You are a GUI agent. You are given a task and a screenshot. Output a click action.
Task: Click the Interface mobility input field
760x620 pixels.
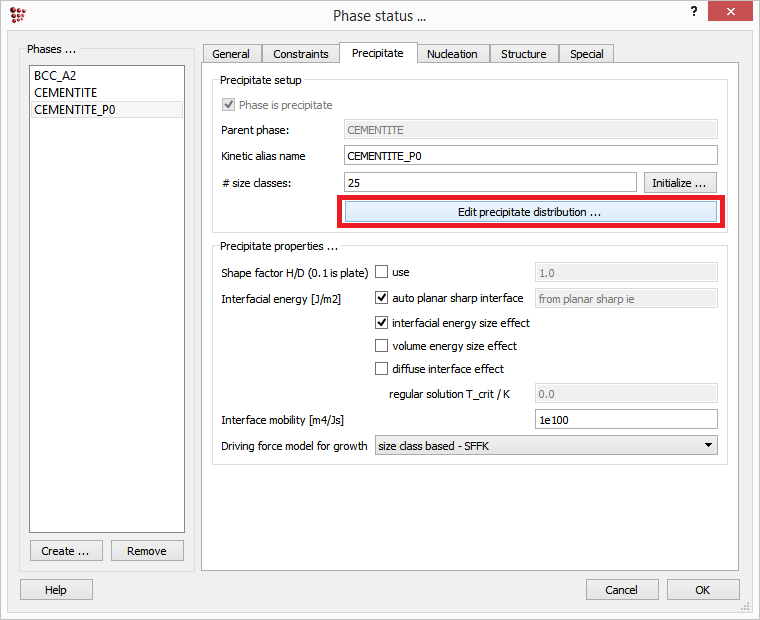(x=627, y=420)
